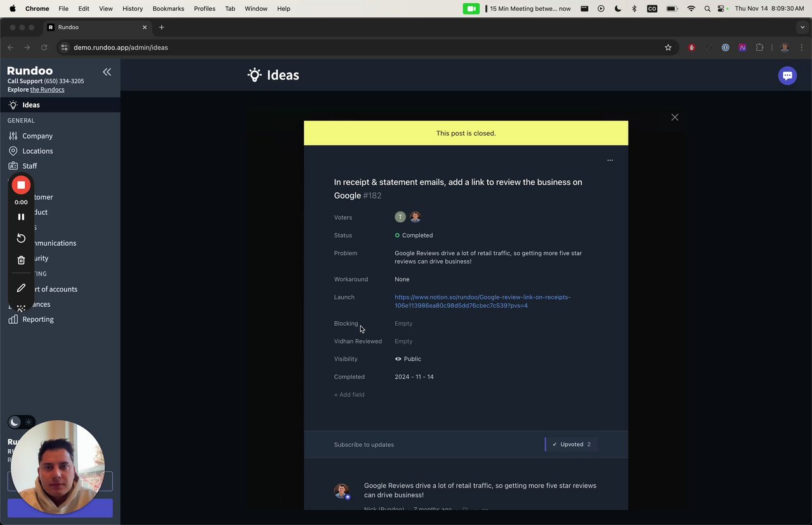Delete the recording with the trash icon
The width and height of the screenshot is (812, 525).
[x=21, y=260]
